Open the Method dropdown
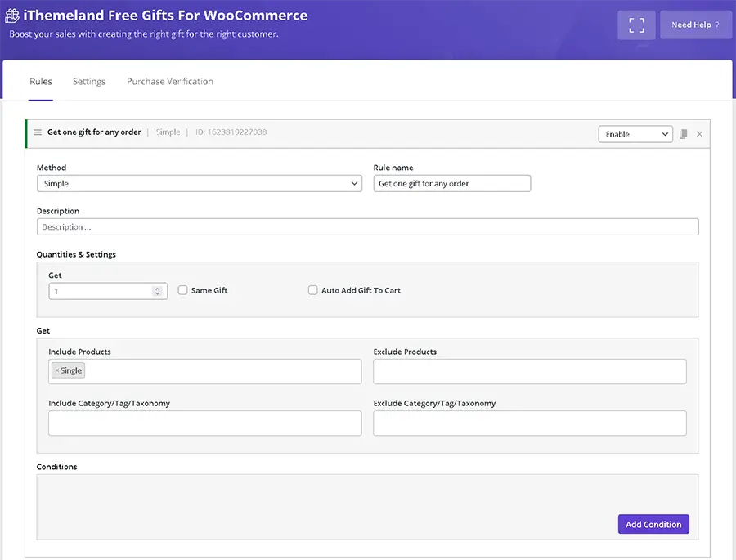Image resolution: width=736 pixels, height=560 pixels. [x=199, y=184]
